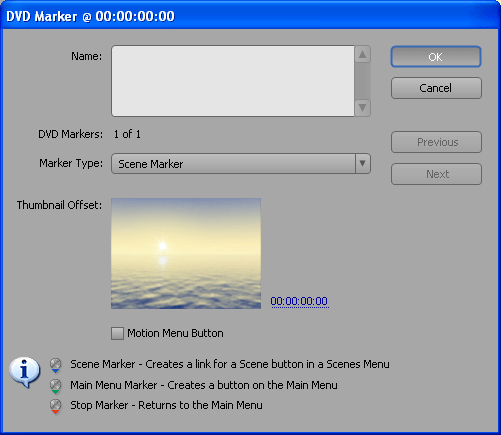Dismiss the dialog with Cancel
Screen dimensions: 501x435
coord(436,88)
